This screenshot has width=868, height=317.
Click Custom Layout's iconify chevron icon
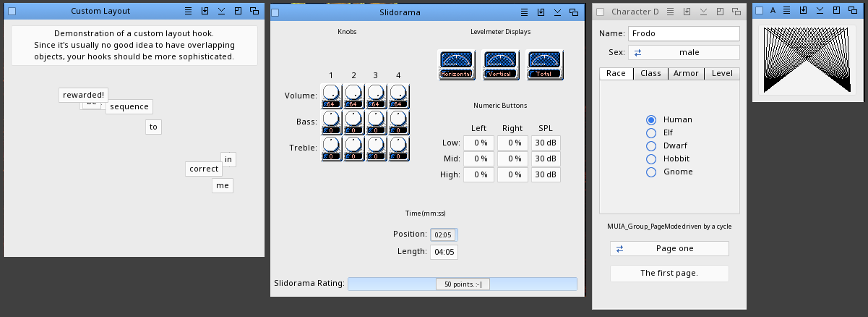point(222,11)
